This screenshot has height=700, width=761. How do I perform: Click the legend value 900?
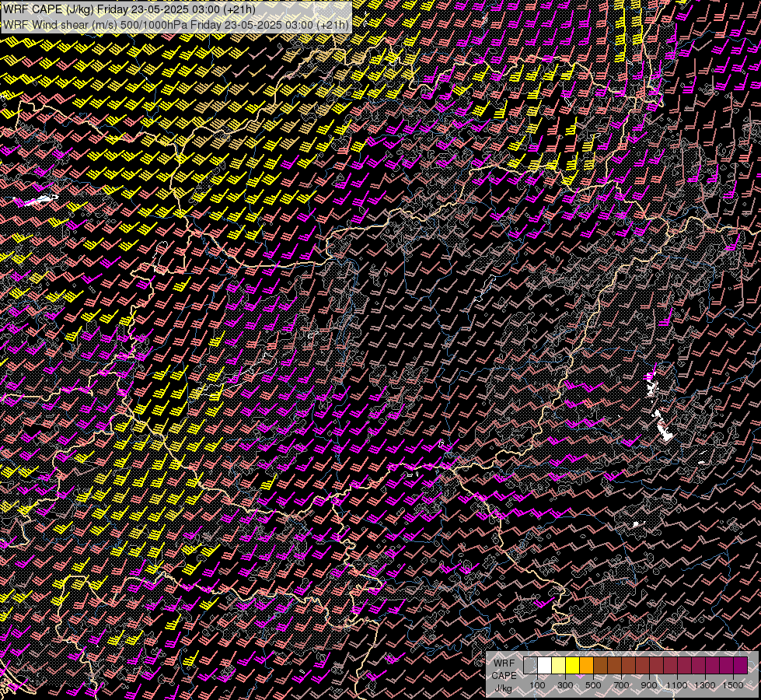pos(649,685)
